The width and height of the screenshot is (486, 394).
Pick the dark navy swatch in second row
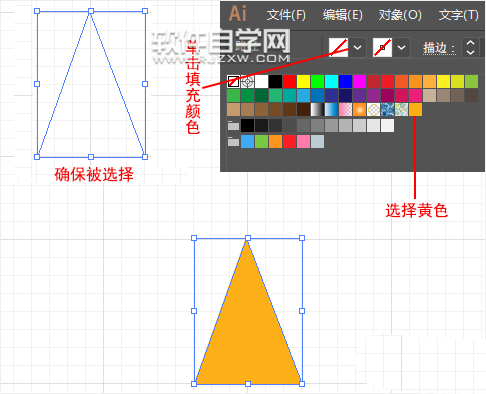345,95
